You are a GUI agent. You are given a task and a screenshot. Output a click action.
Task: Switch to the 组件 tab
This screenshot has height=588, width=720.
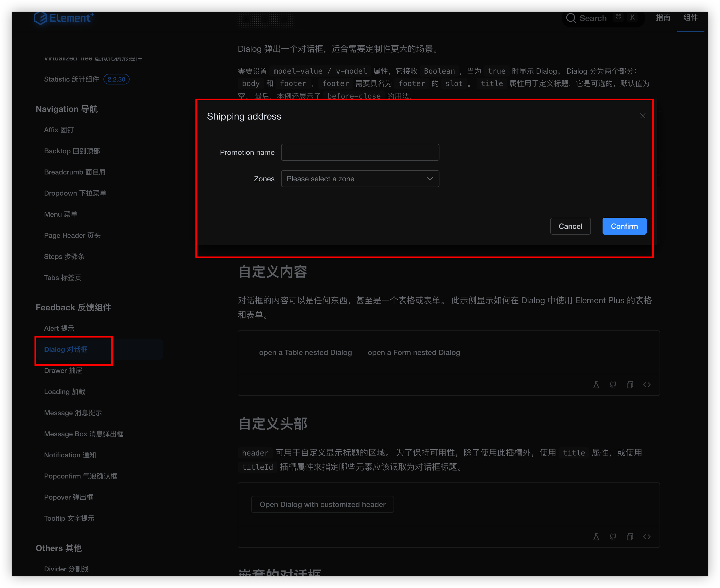690,18
